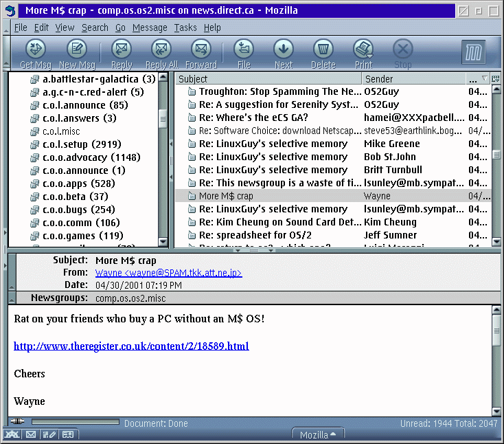This screenshot has height=444, width=504.
Task: Sort messages by Sender column header
Action: pos(413,79)
